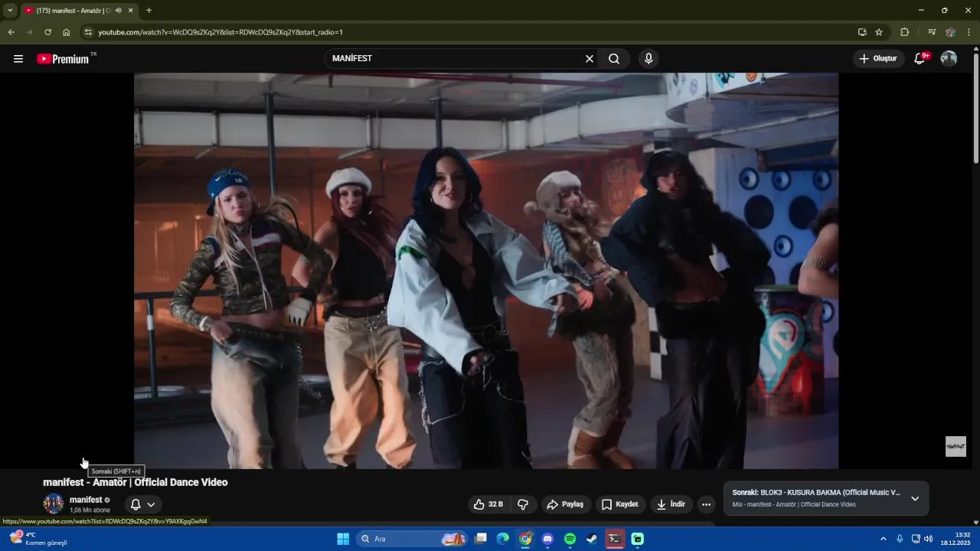Select the YouTube URL in address bar
The image size is (980, 551).
[x=220, y=32]
